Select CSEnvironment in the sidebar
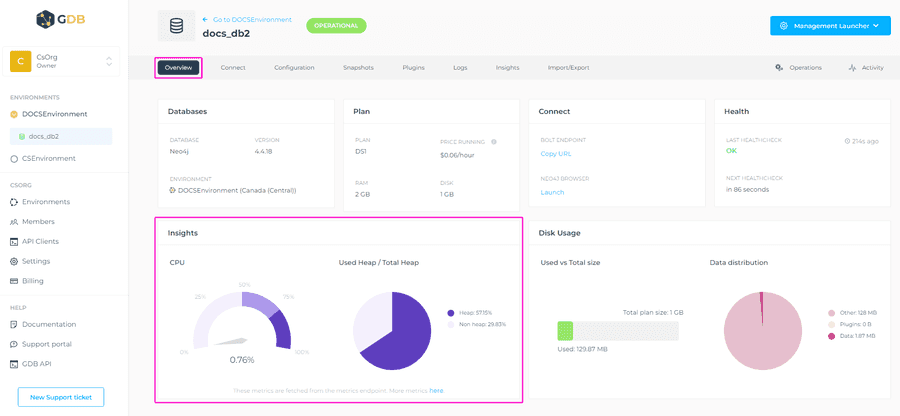Image resolution: width=900 pixels, height=416 pixels. 49,158
